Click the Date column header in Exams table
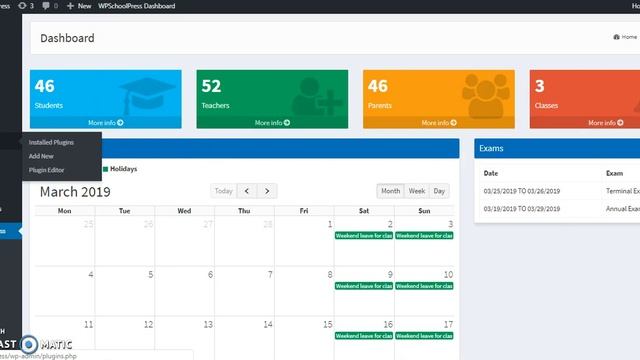 pyautogui.click(x=491, y=173)
